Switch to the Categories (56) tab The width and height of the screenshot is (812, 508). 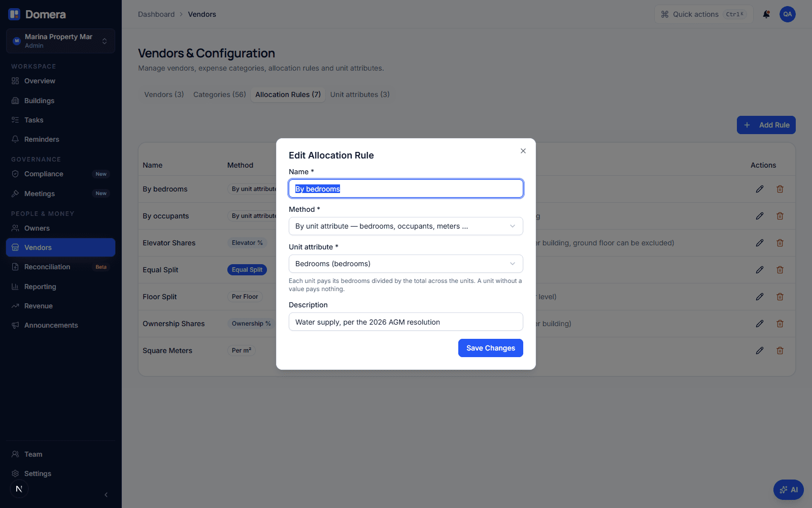pyautogui.click(x=220, y=94)
